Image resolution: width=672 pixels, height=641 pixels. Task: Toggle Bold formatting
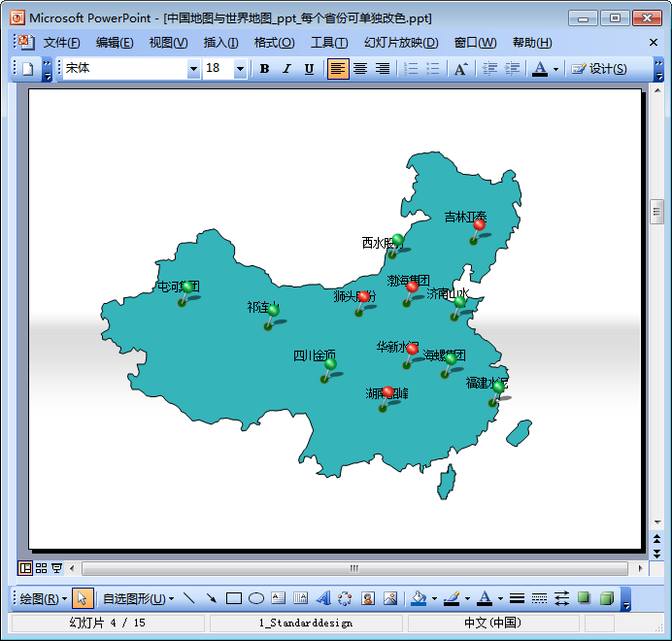[x=264, y=69]
